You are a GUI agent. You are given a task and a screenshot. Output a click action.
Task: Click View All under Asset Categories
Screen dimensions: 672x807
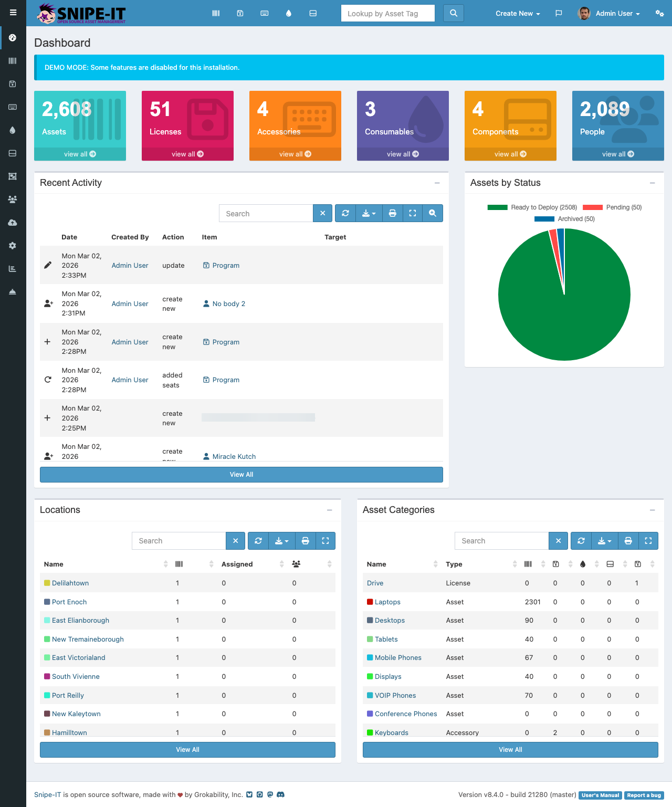tap(510, 749)
